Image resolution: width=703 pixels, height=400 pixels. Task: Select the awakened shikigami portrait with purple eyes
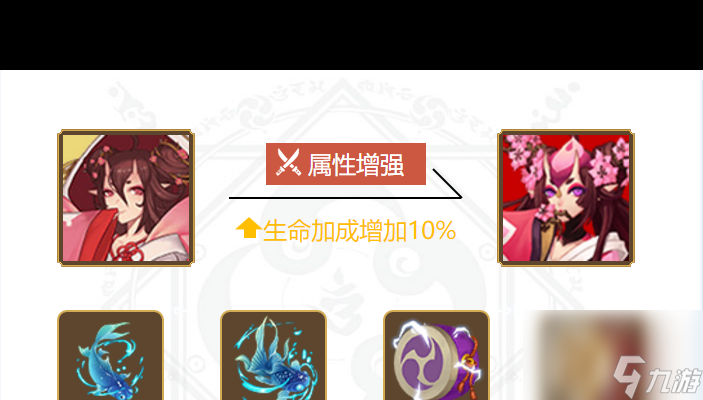(566, 198)
